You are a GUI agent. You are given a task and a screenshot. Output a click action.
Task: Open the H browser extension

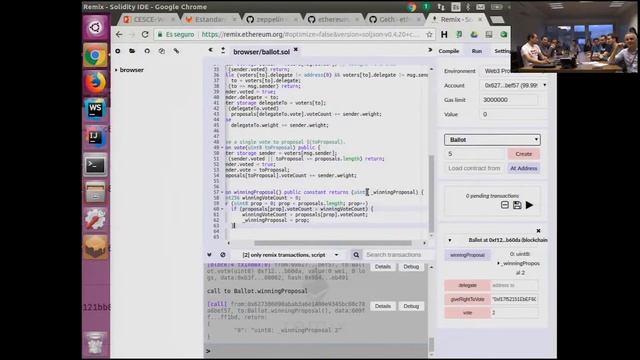point(444,35)
